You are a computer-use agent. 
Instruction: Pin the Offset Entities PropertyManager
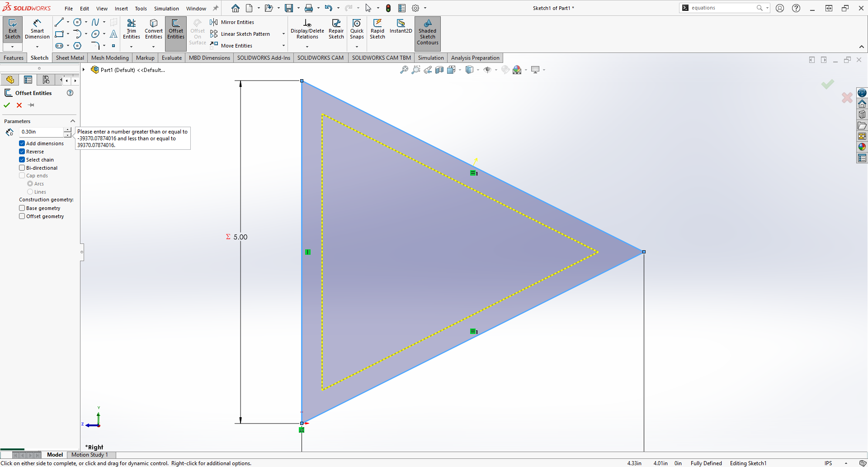click(x=31, y=105)
